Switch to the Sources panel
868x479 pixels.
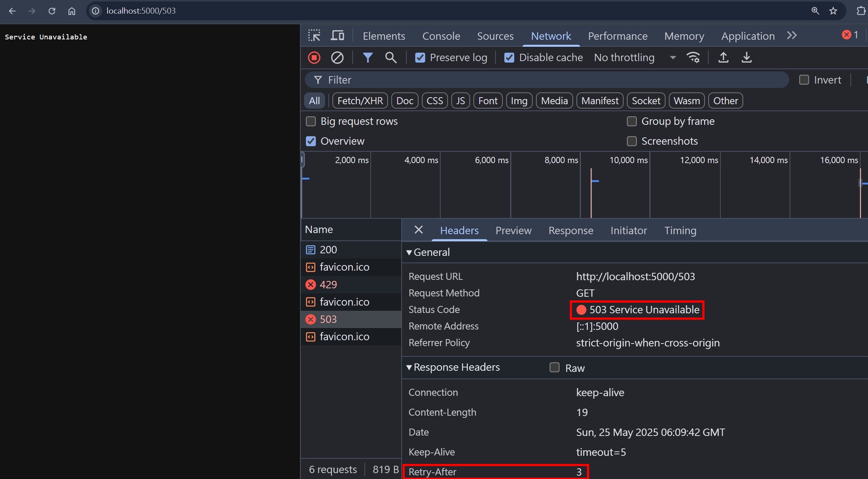pyautogui.click(x=495, y=36)
